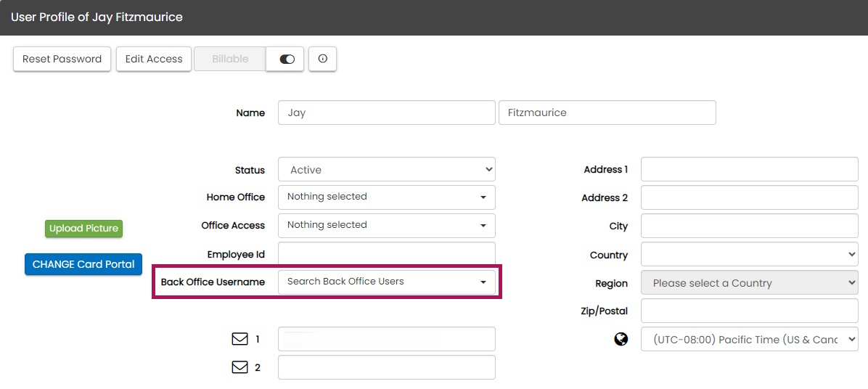Click the globe timezone icon
868x389 pixels.
click(621, 339)
